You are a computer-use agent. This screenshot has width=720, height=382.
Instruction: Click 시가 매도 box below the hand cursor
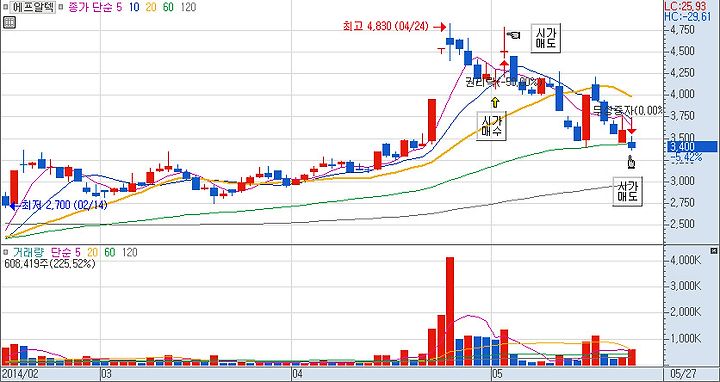coord(628,191)
